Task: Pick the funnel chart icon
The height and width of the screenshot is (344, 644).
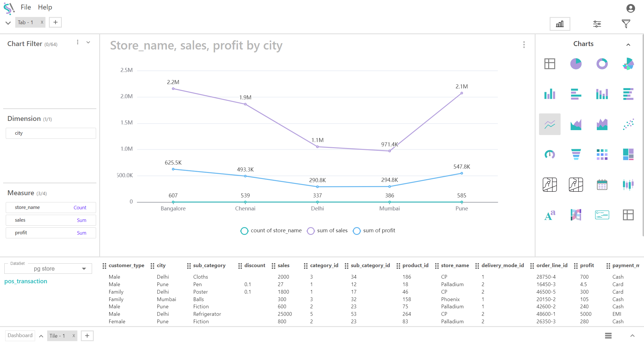Action: click(x=576, y=154)
